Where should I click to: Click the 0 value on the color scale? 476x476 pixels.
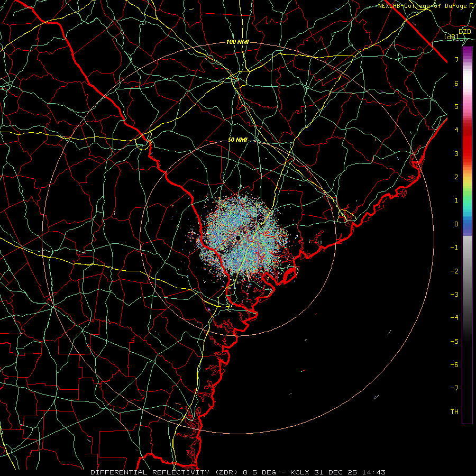point(456,224)
